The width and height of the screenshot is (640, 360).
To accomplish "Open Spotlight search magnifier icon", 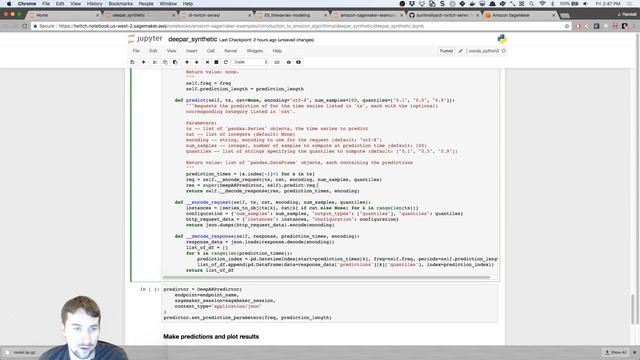I will (x=531, y=4).
